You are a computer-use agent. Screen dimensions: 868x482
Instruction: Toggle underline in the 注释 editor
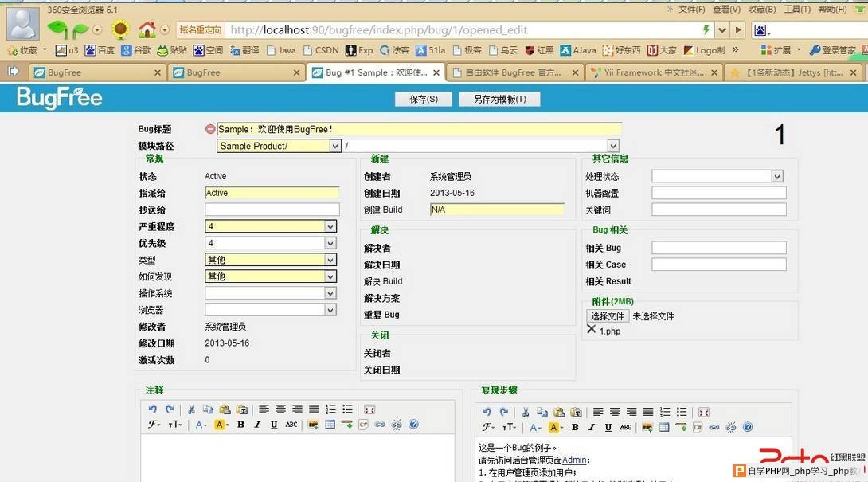pyautogui.click(x=273, y=425)
